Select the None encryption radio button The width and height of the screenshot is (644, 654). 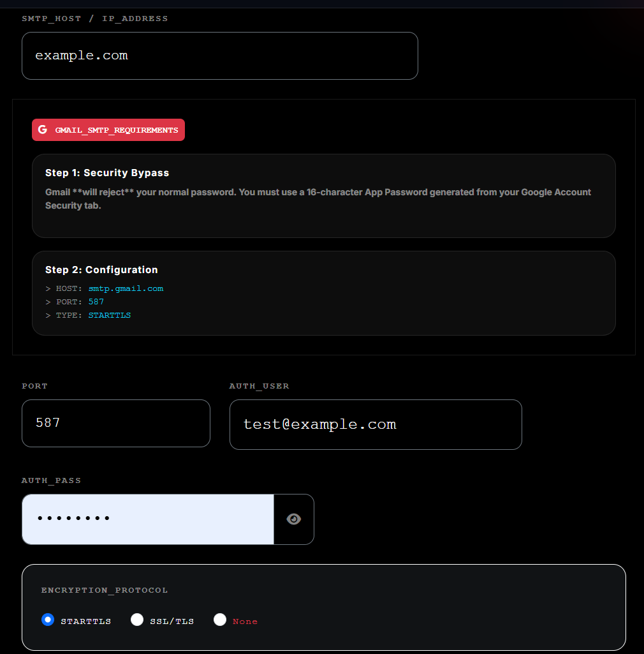tap(220, 620)
